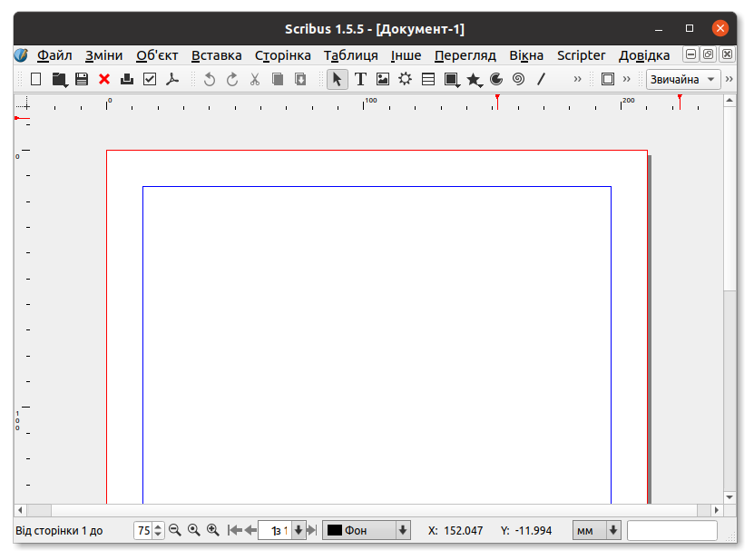Toggle the preview mode frame button
The image size is (754, 560).
608,79
